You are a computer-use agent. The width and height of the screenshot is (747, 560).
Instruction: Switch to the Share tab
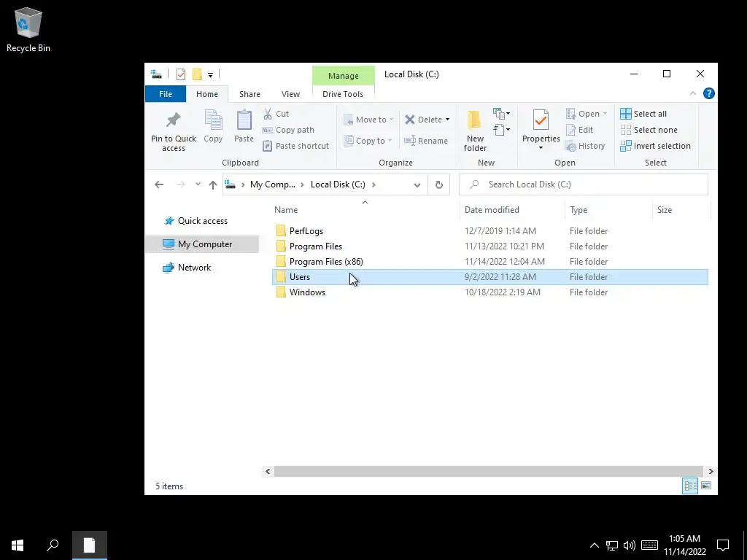pos(249,94)
